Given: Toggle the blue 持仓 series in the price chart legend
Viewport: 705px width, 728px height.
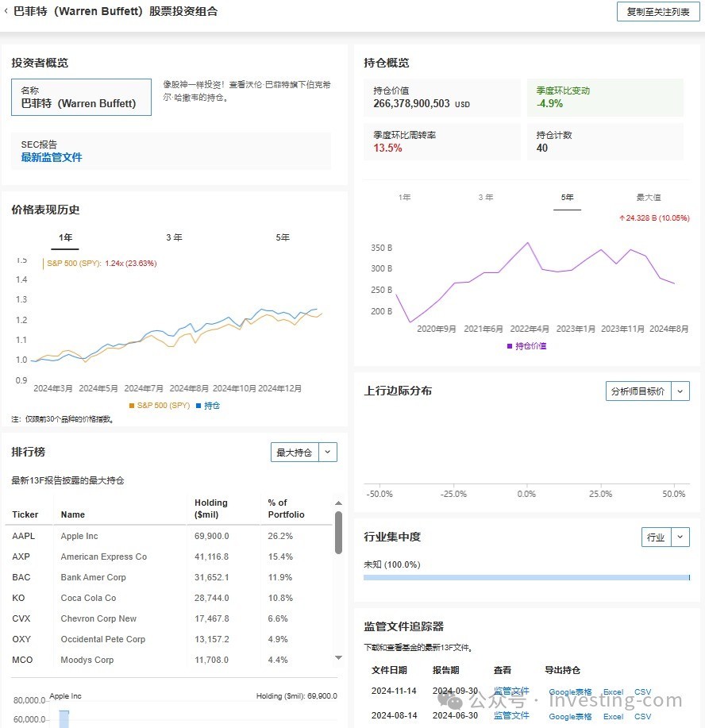Looking at the screenshot, I should click(207, 406).
